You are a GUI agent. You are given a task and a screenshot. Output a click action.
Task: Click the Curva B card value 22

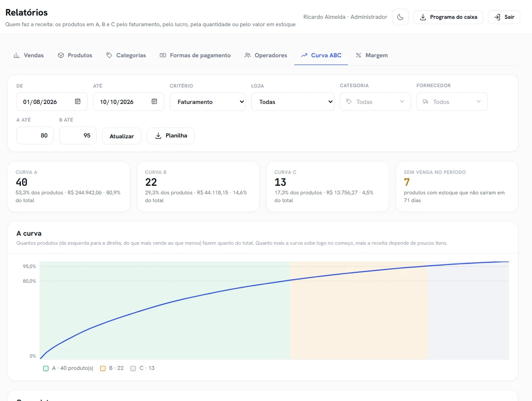tap(151, 182)
